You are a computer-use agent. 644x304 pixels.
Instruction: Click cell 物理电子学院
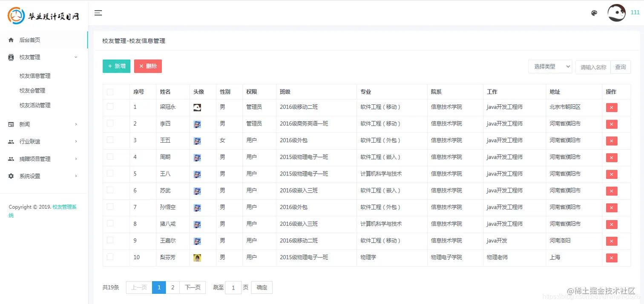point(446,257)
